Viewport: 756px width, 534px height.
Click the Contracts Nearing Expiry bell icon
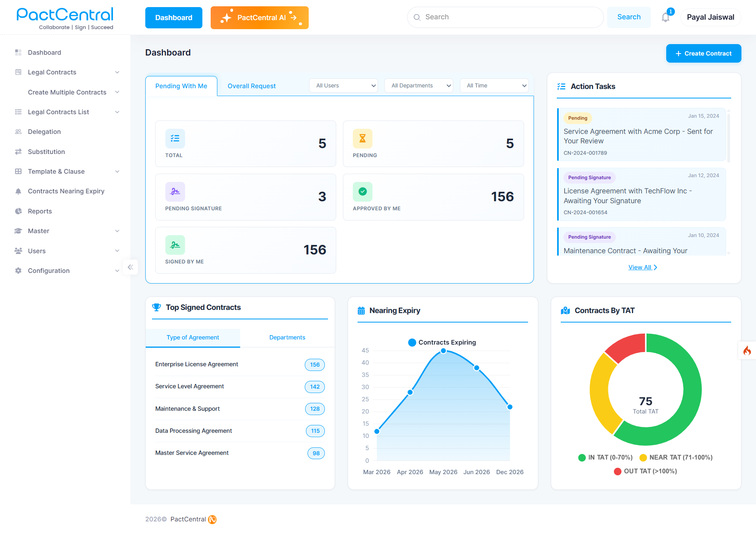(18, 191)
